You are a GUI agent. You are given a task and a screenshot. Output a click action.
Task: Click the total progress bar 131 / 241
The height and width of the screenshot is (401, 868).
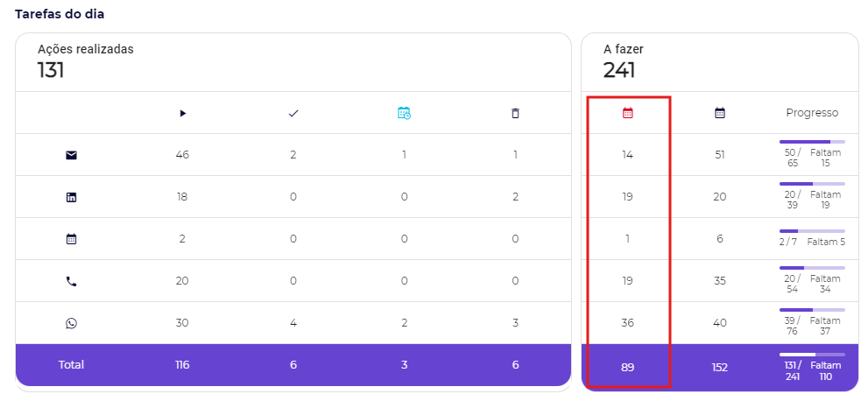pyautogui.click(x=812, y=355)
